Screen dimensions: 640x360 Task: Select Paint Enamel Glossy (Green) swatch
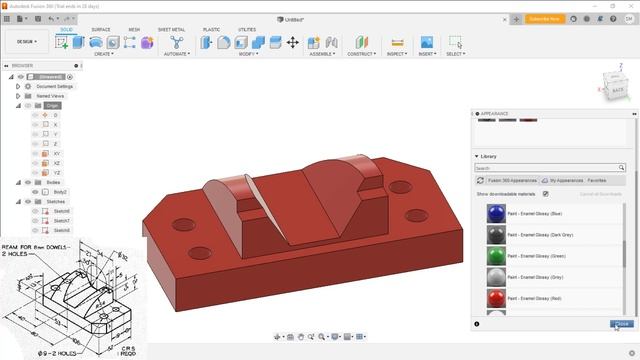[496, 256]
